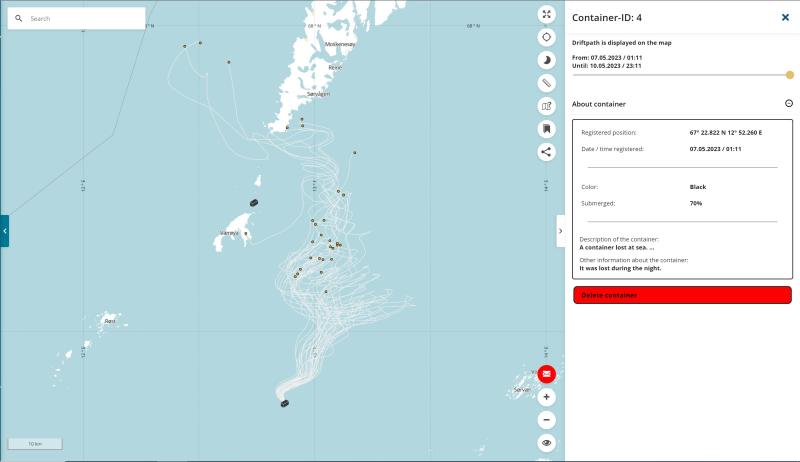Click the search magnifier icon
This screenshot has width=800, height=462.
(x=19, y=18)
